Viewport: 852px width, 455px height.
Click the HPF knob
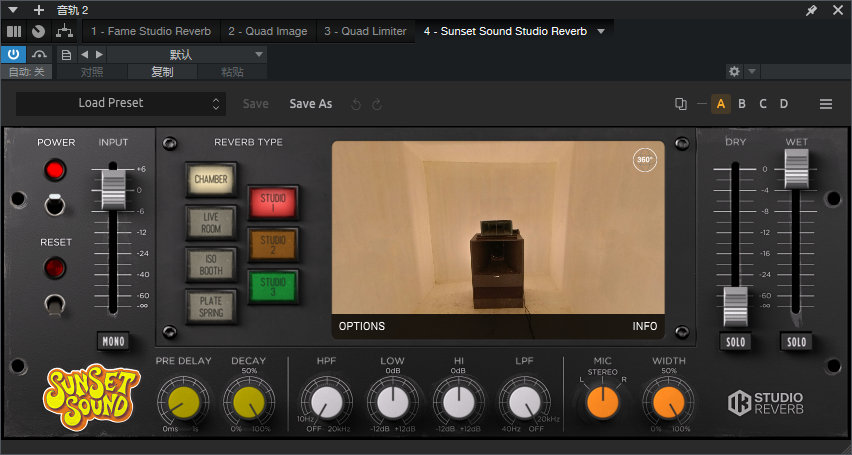point(327,403)
